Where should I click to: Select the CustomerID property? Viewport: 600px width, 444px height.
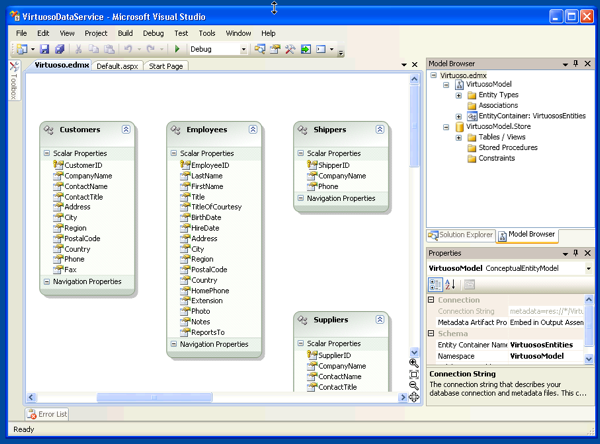click(x=78, y=165)
